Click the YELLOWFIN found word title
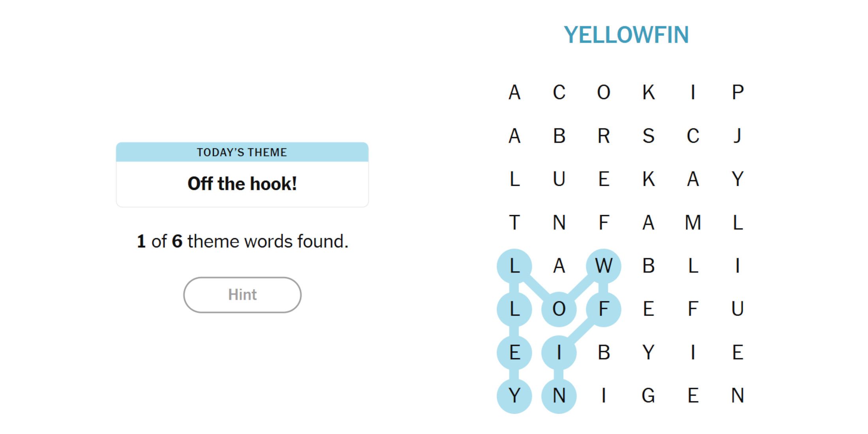This screenshot has width=868, height=434. coord(626,35)
